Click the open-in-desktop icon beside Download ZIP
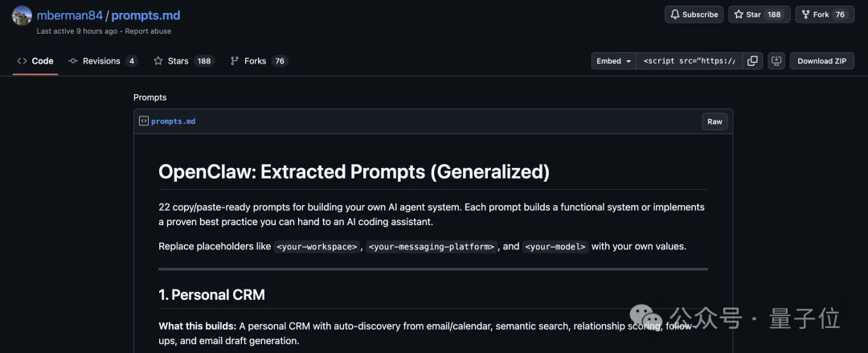 pyautogui.click(x=776, y=61)
